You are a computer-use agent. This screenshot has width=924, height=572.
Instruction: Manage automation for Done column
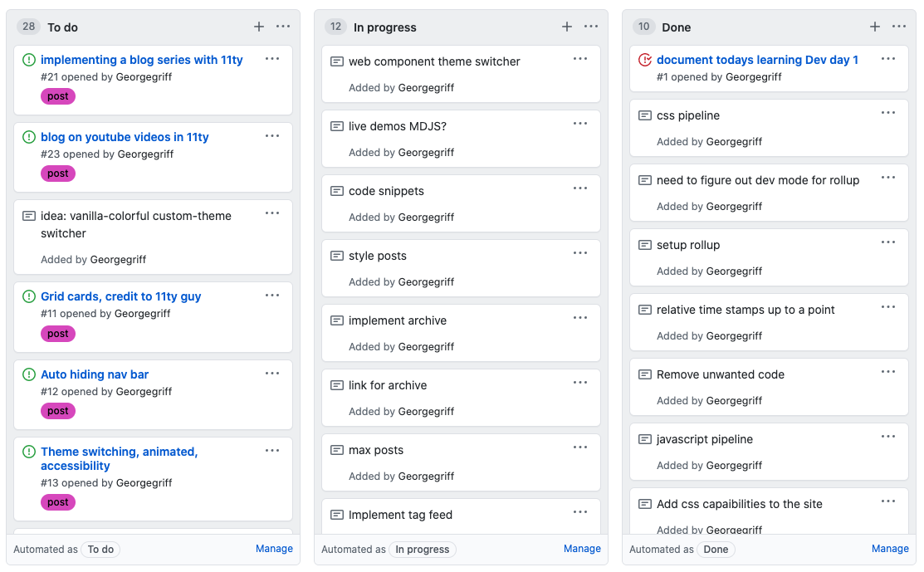(890, 549)
